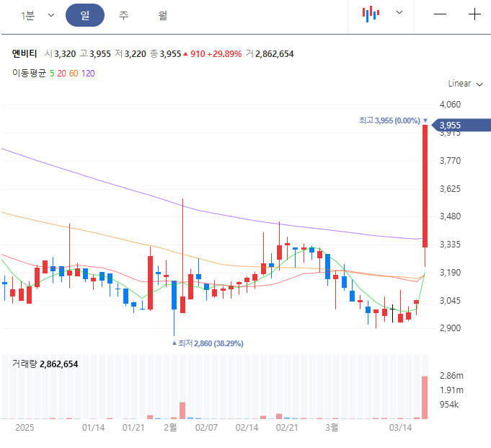Expand the chart type dropdown arrow
491x448 pixels.
(x=399, y=12)
